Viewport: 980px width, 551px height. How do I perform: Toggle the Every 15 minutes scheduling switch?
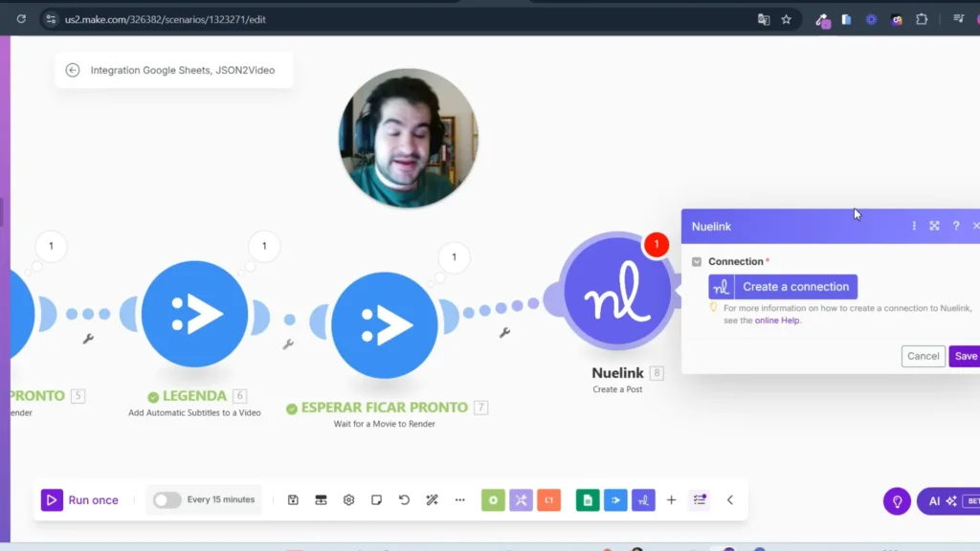coord(167,499)
